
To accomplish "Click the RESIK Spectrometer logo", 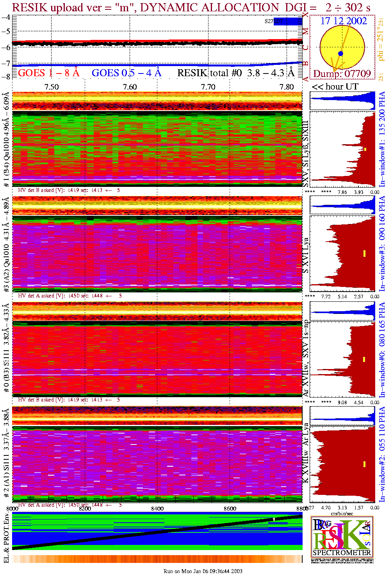I will [342, 536].
